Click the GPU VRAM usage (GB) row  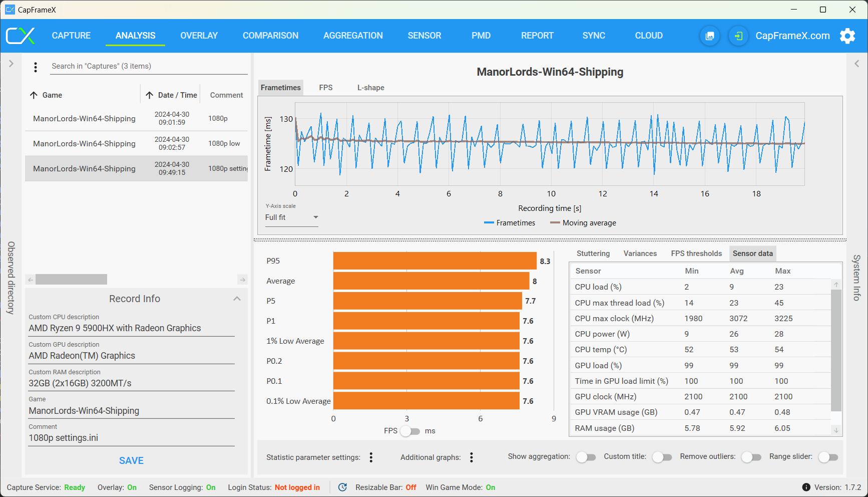pos(700,412)
